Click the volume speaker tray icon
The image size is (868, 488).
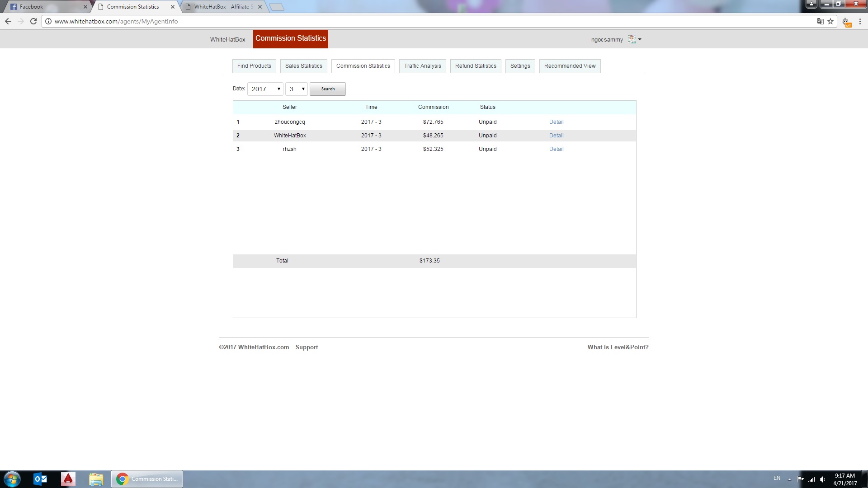(822, 479)
